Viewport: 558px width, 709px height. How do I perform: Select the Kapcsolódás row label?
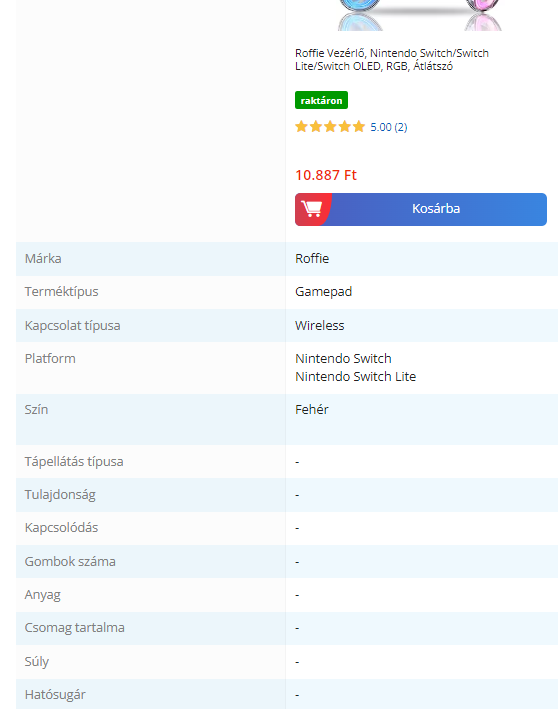point(61,528)
